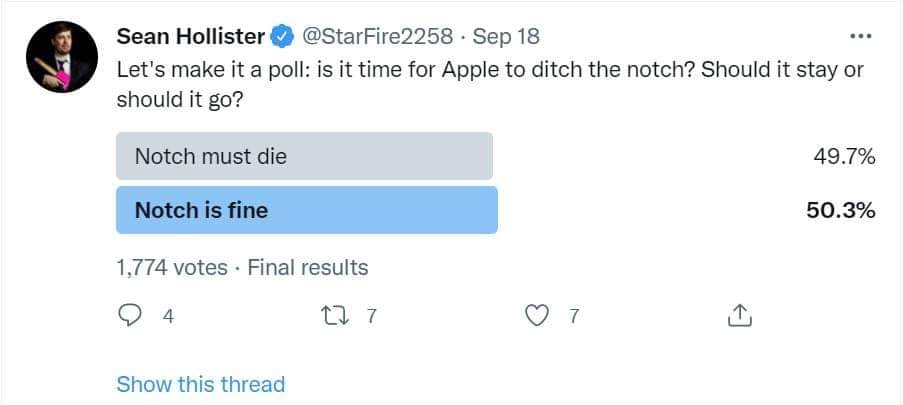The image size is (903, 405).
Task: Click the 49.7% poll result
Action: [x=845, y=156]
